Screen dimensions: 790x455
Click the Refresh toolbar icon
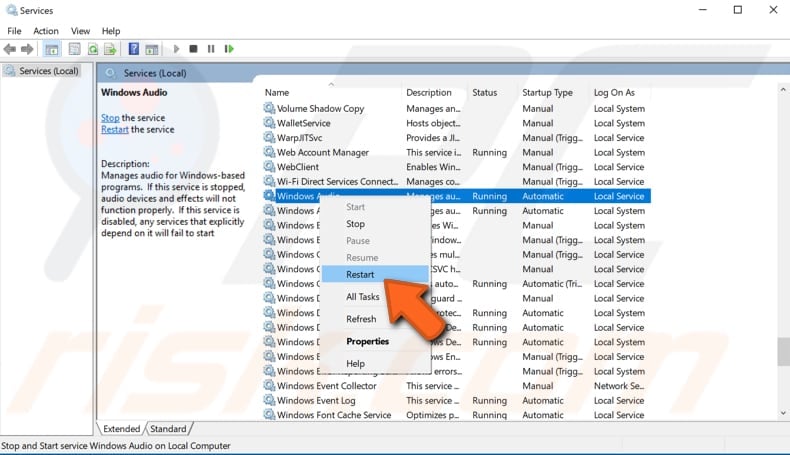[93, 49]
